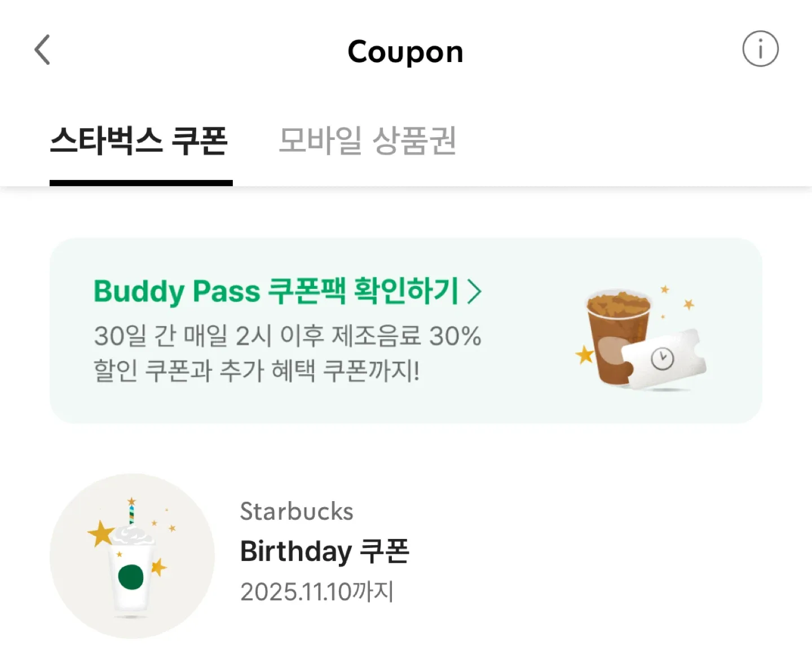Tap the black underline of active tab
This screenshot has width=812, height=667.
pyautogui.click(x=141, y=183)
